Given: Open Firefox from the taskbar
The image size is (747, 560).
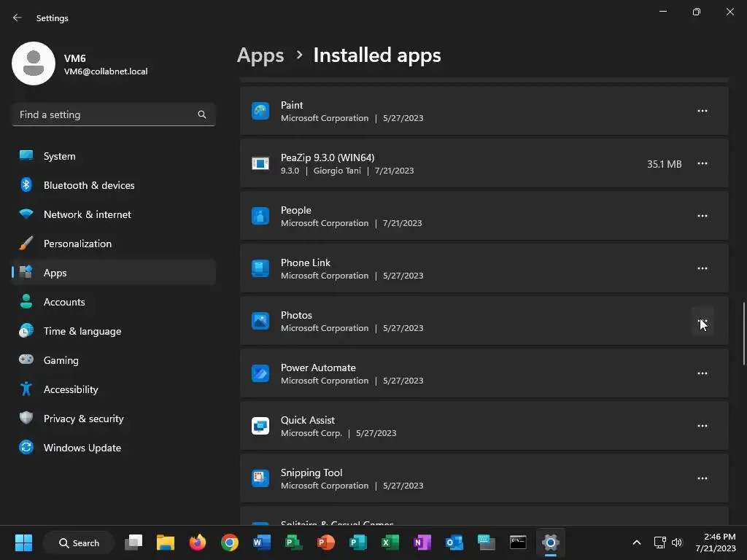Looking at the screenshot, I should coord(197,542).
